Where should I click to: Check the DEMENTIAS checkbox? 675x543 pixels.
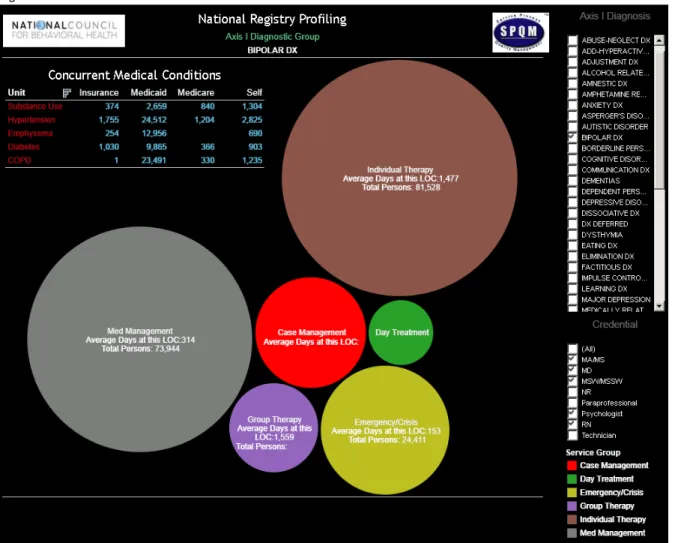573,181
